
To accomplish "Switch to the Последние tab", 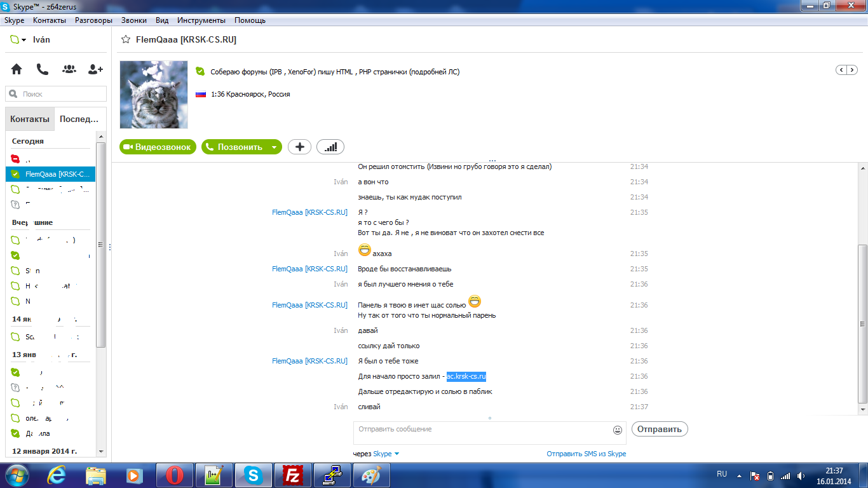I will click(x=79, y=119).
